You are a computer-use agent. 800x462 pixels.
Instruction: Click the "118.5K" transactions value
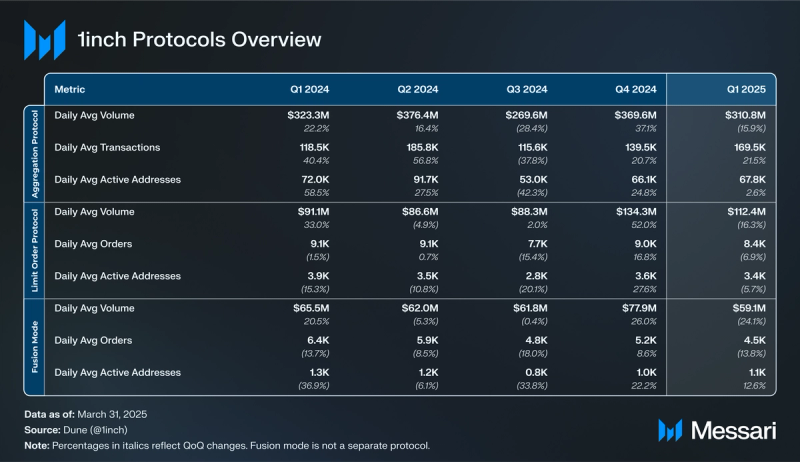point(314,147)
